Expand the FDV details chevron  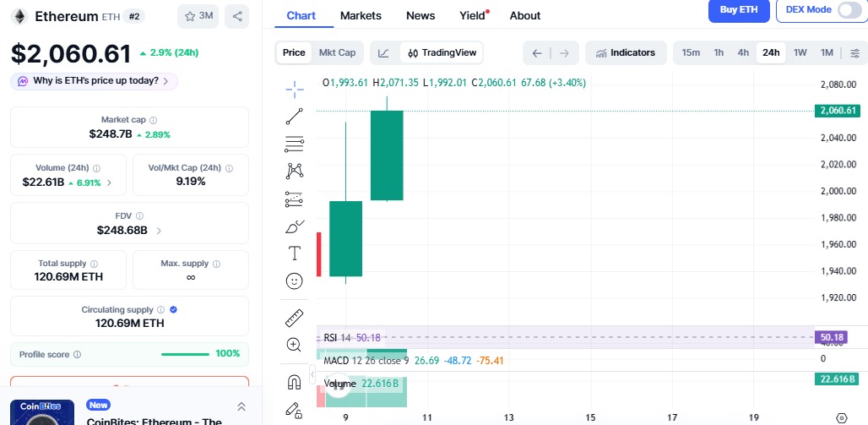click(159, 231)
